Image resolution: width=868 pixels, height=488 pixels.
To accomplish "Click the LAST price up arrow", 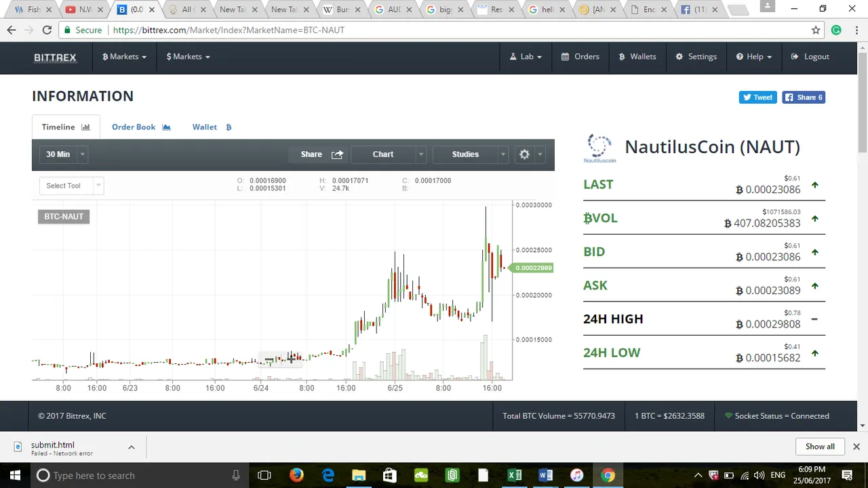I will click(814, 185).
